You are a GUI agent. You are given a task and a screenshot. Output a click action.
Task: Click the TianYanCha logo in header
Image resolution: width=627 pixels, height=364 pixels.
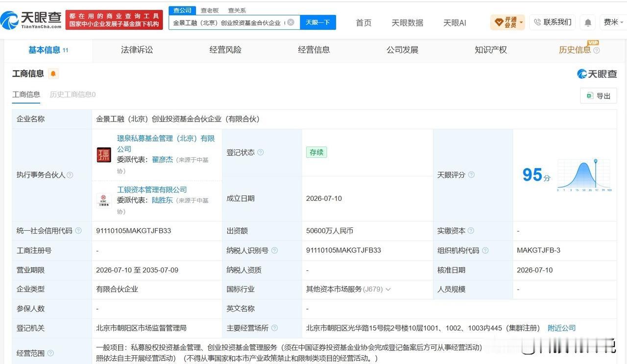(31, 20)
